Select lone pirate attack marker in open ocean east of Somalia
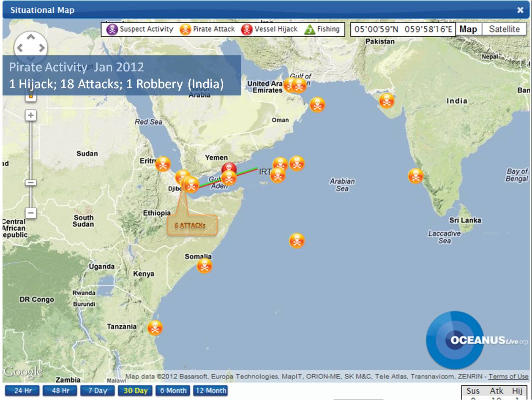532x400 pixels. (x=297, y=241)
